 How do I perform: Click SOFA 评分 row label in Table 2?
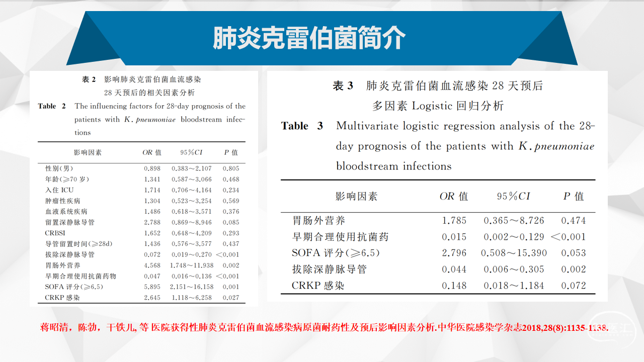coord(74,287)
